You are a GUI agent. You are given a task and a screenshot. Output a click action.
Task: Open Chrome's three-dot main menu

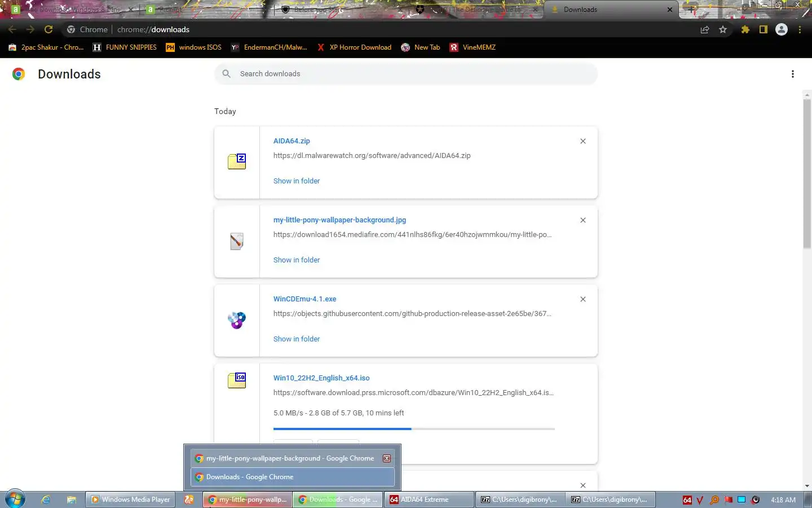(x=800, y=30)
